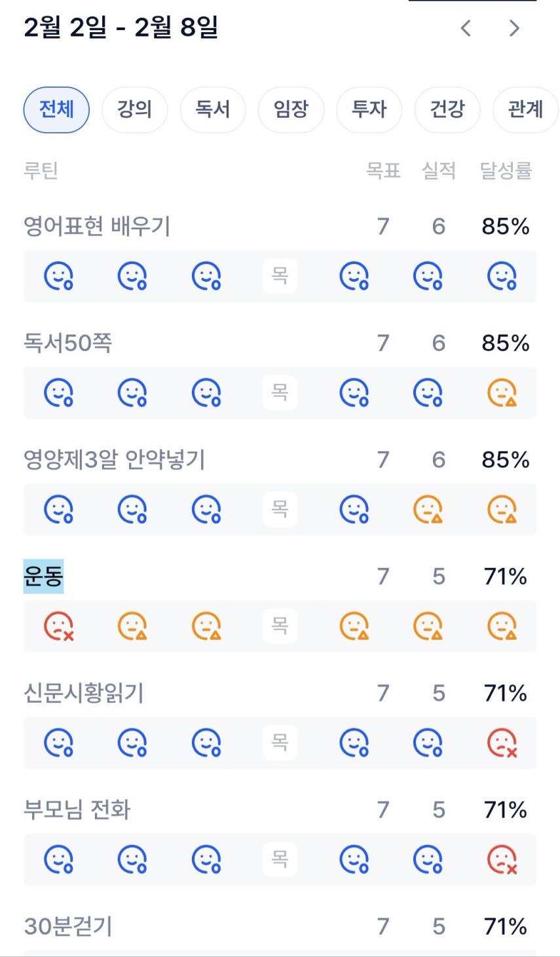Click red sad face in 운동 row
Image resolution: width=560 pixels, height=957 pixels.
[58, 626]
